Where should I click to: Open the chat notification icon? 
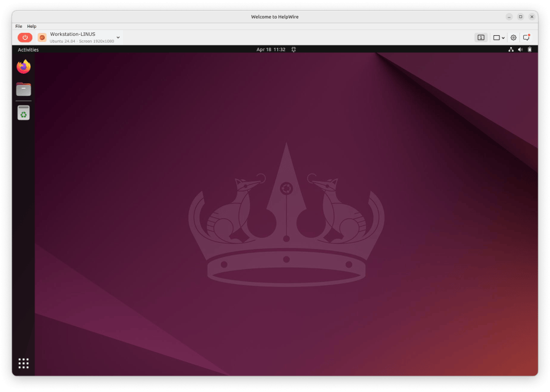click(x=527, y=37)
